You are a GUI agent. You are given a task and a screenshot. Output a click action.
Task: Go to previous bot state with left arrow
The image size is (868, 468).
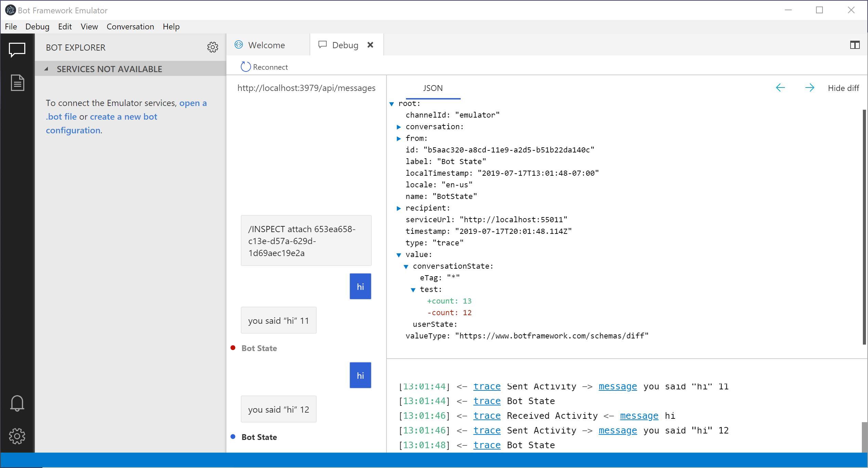(780, 88)
